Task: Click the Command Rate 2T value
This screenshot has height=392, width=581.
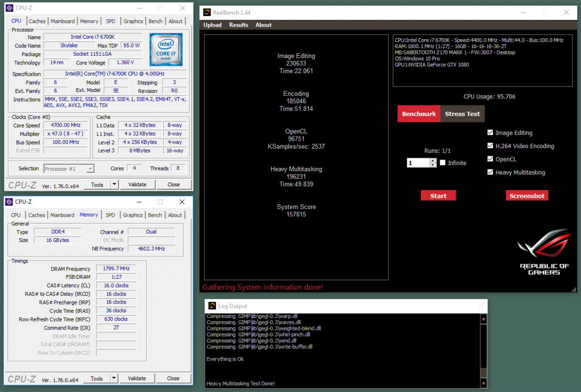Action: coord(116,328)
